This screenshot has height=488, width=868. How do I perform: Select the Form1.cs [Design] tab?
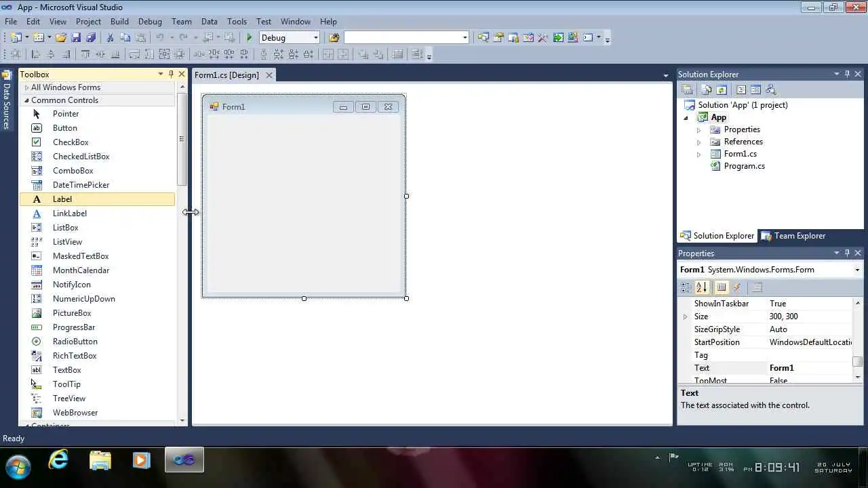click(227, 75)
